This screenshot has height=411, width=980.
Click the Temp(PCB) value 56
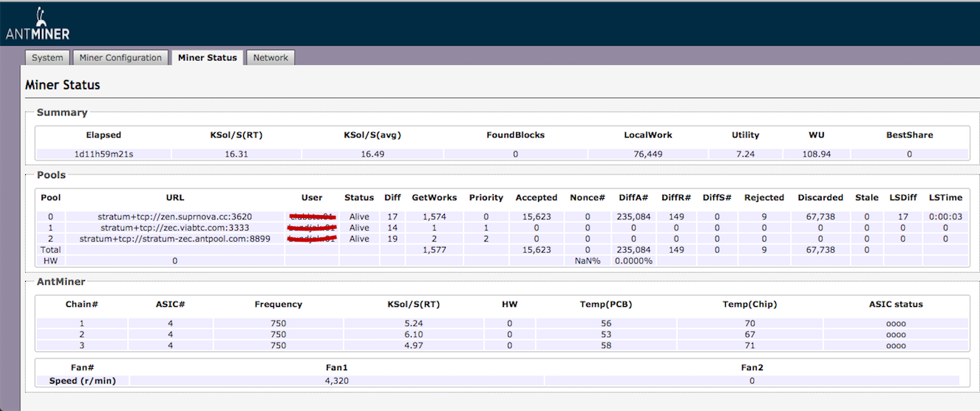click(x=606, y=324)
